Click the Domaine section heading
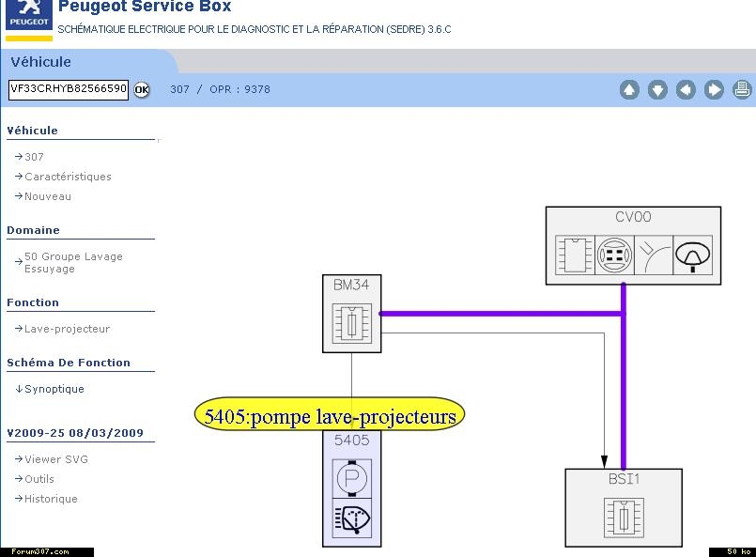Viewport: 756px width, 557px height. pos(33,230)
